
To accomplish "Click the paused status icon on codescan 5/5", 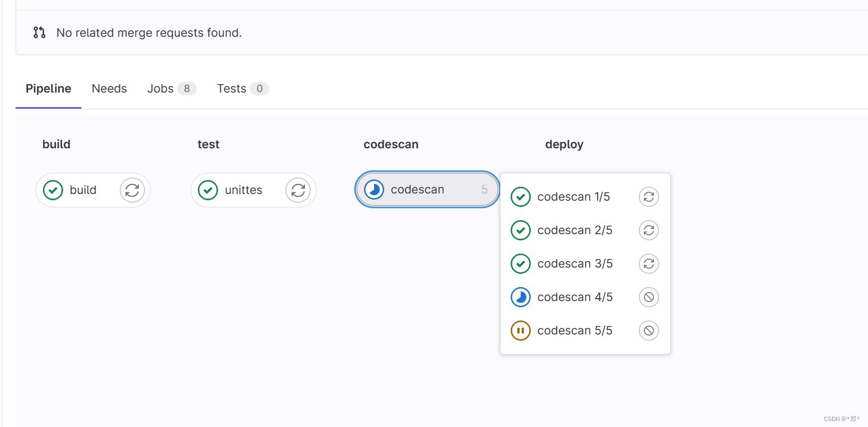I will [520, 330].
